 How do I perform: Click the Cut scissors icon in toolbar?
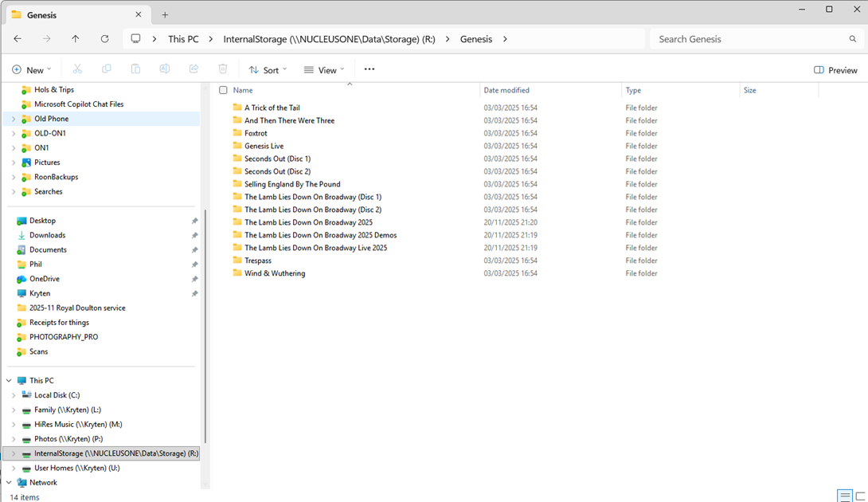(x=77, y=69)
